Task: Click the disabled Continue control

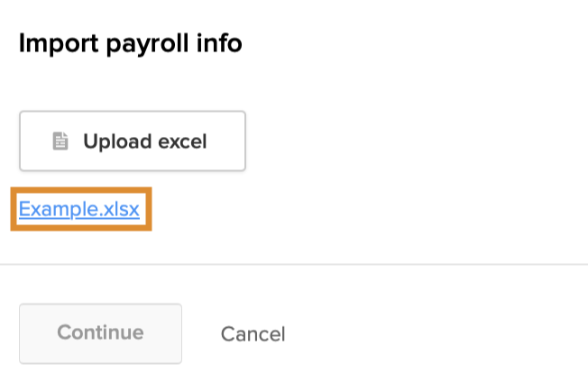Action: (100, 333)
